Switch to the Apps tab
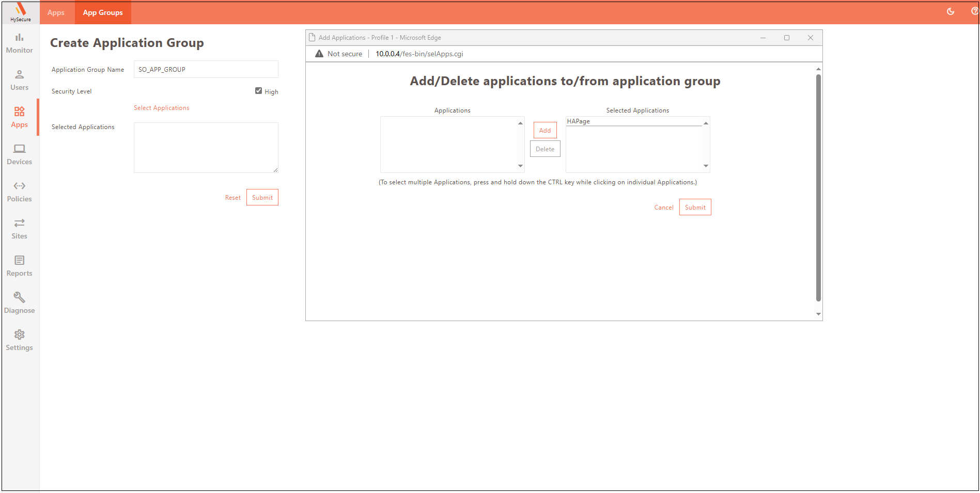This screenshot has width=980, height=493. 56,12
